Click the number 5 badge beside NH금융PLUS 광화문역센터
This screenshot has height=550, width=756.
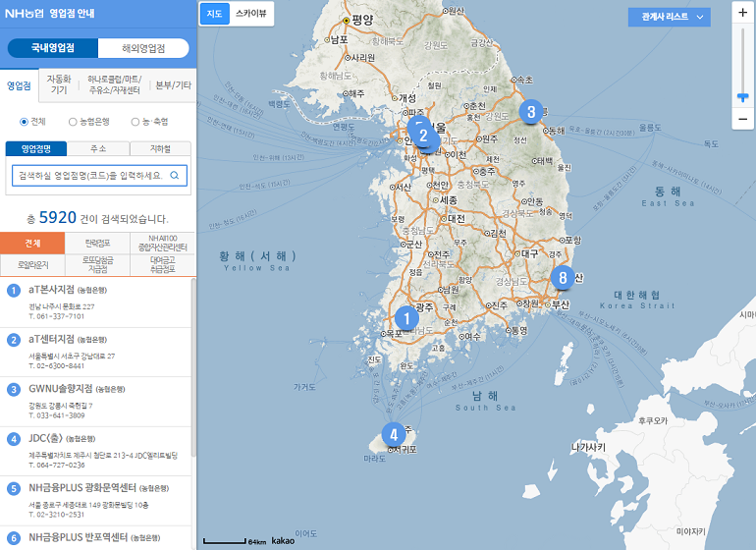click(x=14, y=489)
